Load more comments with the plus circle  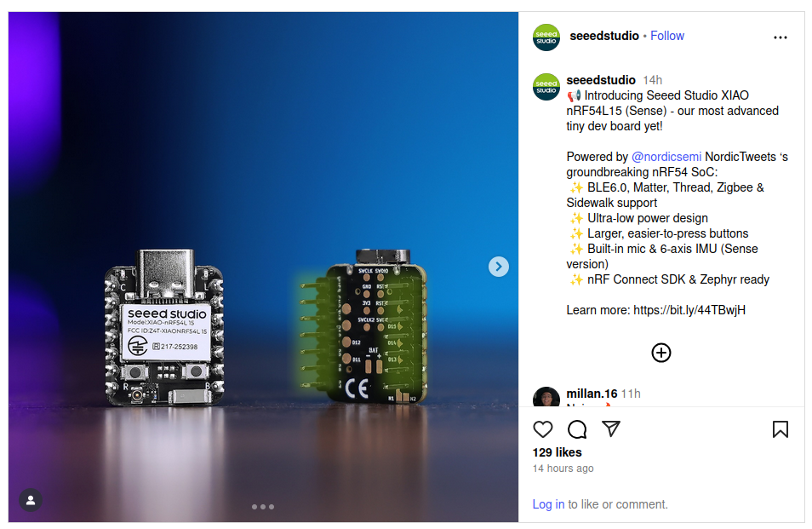click(x=660, y=353)
